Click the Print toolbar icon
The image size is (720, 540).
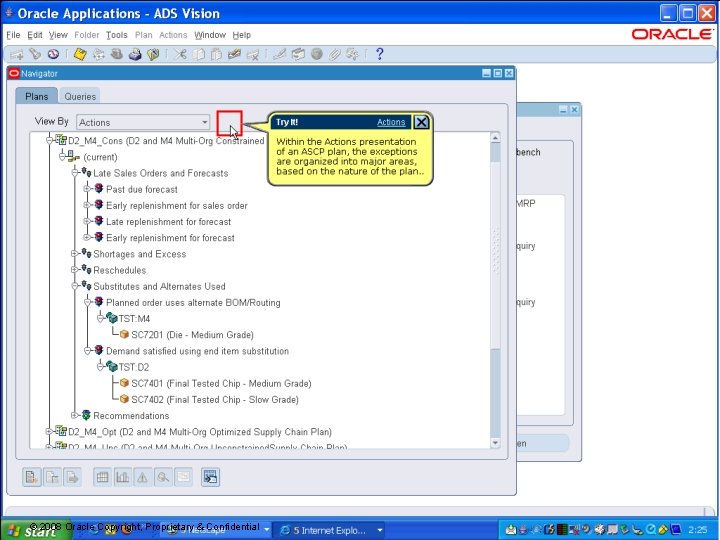[135, 54]
